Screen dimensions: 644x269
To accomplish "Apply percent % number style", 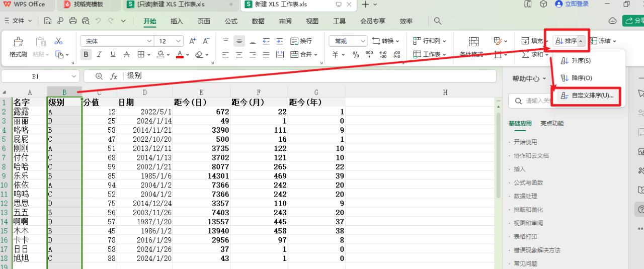I will click(x=356, y=54).
